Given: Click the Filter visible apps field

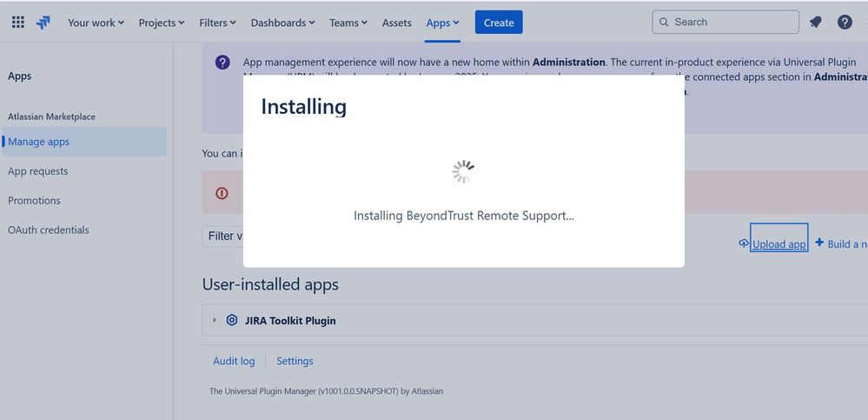Looking at the screenshot, I should (x=222, y=236).
